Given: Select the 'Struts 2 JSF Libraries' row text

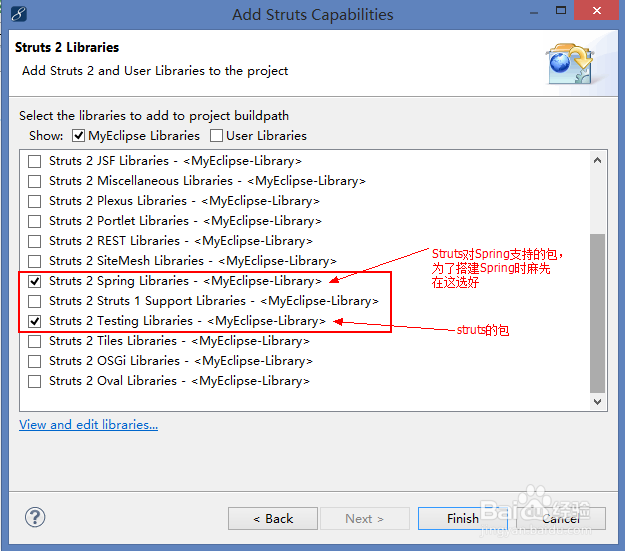Looking at the screenshot, I should [175, 161].
